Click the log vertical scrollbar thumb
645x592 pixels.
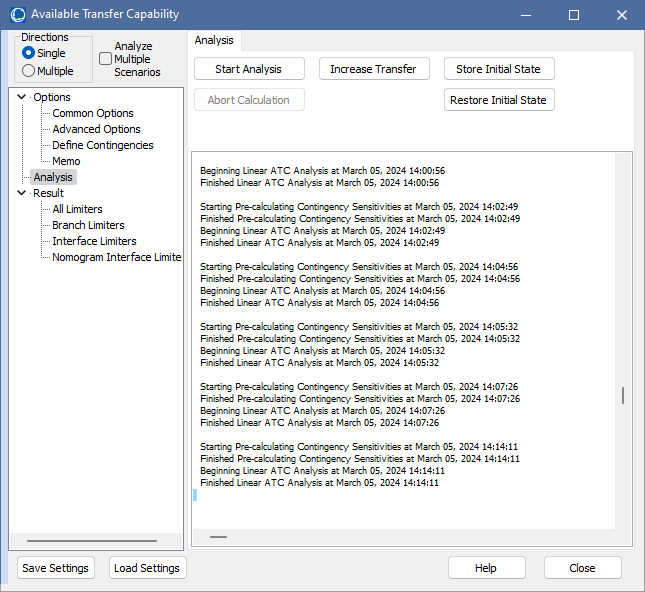[x=623, y=395]
